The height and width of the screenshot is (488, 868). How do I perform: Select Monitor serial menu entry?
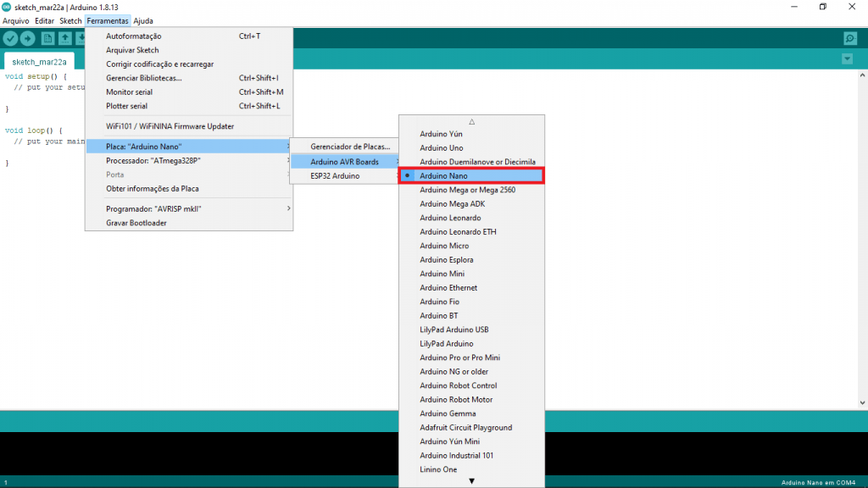point(129,91)
